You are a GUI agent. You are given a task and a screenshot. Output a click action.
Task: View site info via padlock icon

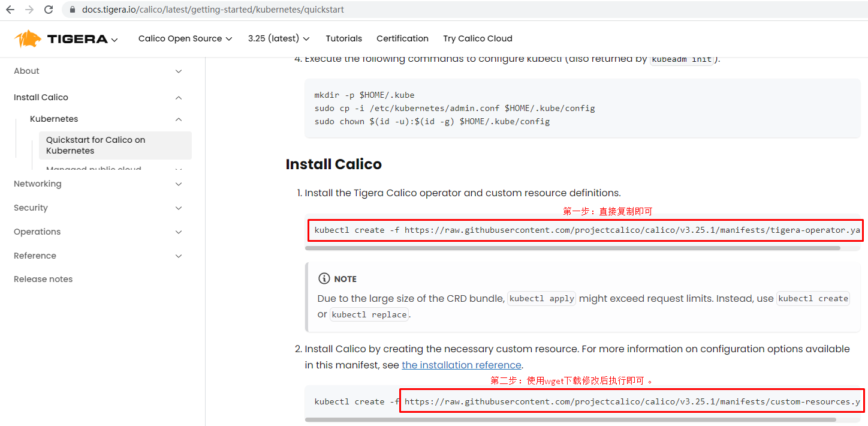pos(73,10)
